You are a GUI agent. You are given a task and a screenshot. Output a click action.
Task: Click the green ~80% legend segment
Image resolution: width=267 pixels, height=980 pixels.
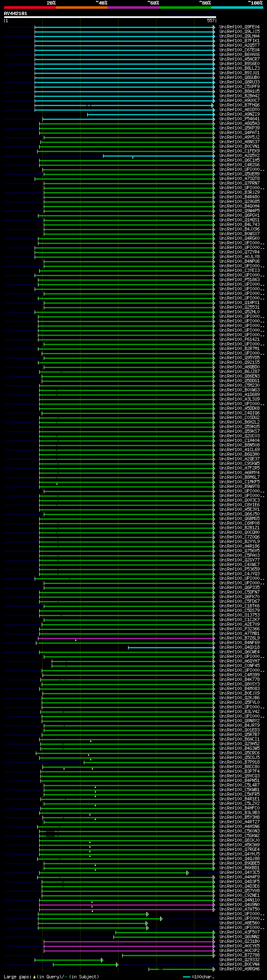pyautogui.click(x=185, y=8)
